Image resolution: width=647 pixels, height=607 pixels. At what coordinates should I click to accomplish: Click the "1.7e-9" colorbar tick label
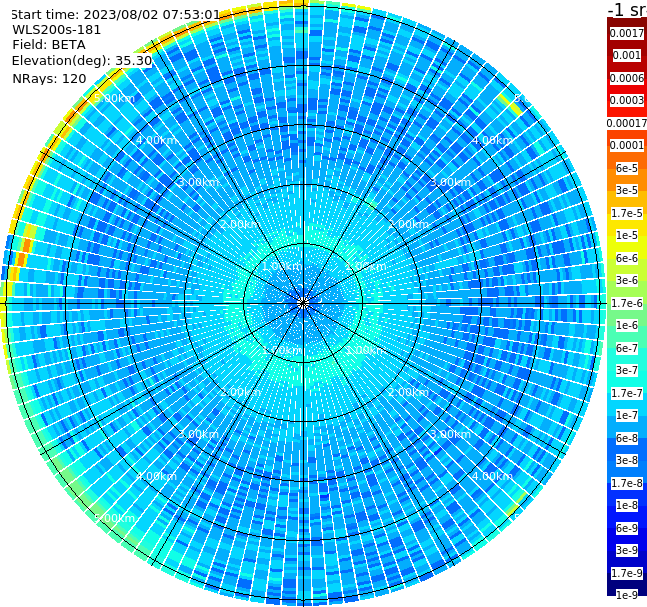click(x=627, y=573)
